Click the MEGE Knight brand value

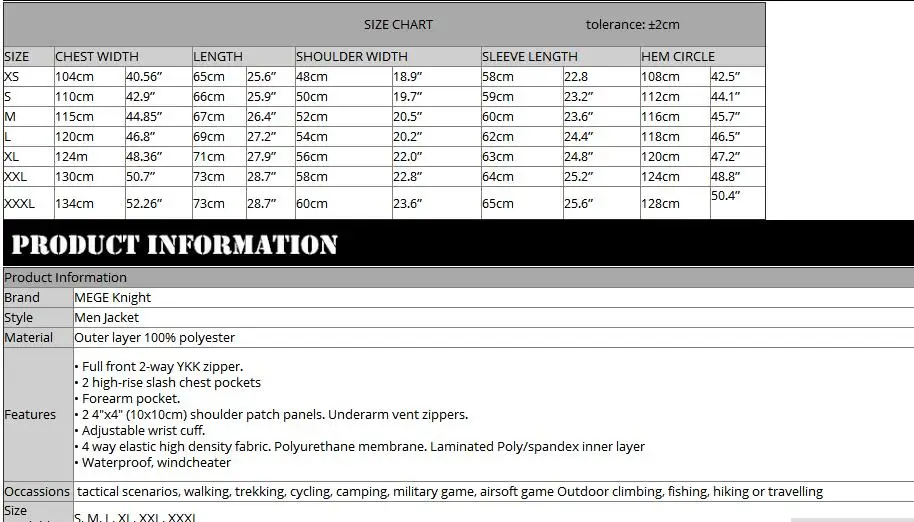click(113, 298)
